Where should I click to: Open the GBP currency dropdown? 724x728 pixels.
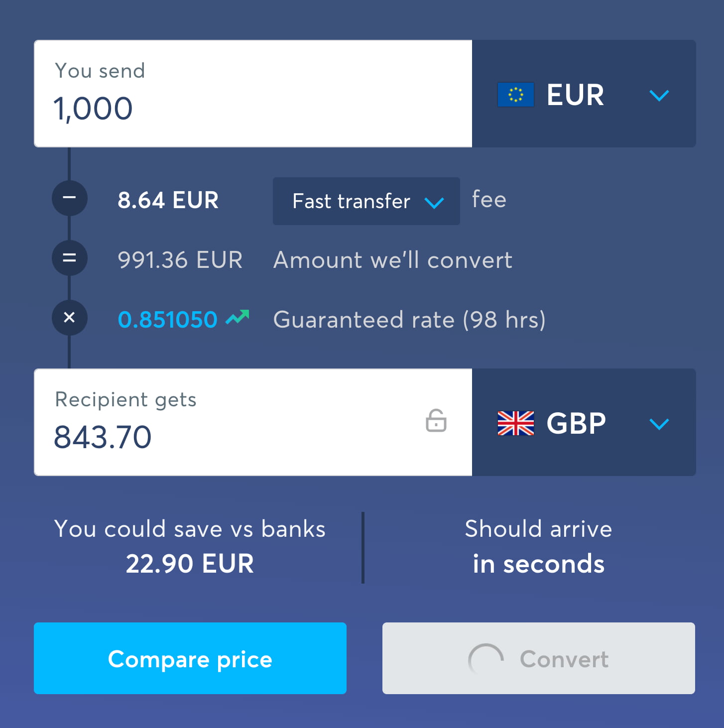point(659,424)
